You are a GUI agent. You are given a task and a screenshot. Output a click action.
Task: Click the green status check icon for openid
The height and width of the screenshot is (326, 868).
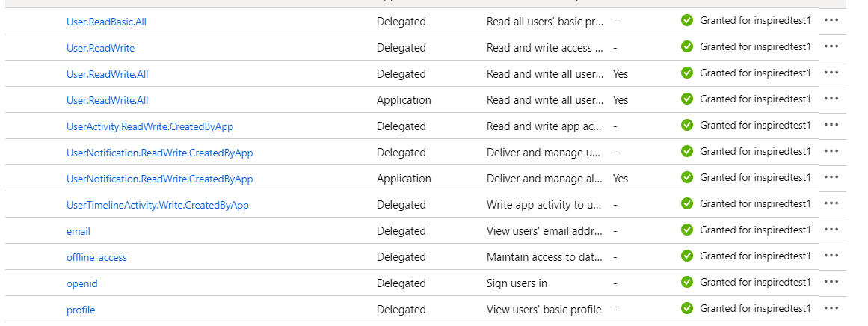[687, 282]
